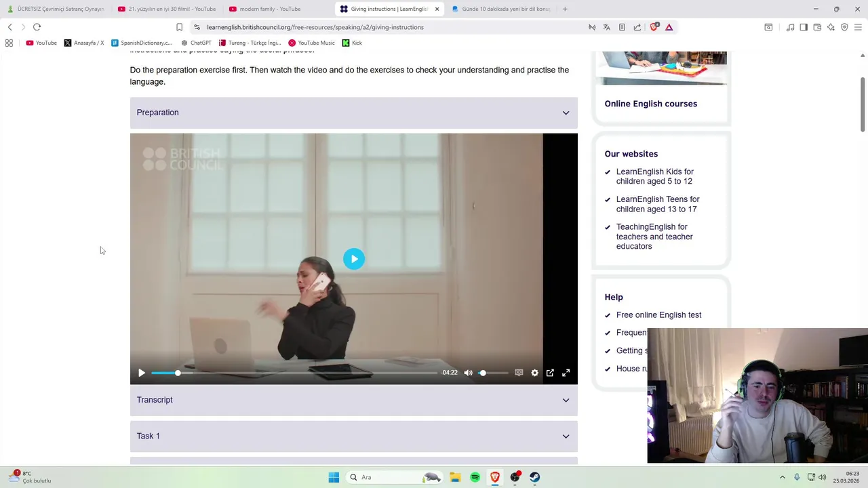
Task: Expand the Transcript section
Action: pyautogui.click(x=353, y=400)
